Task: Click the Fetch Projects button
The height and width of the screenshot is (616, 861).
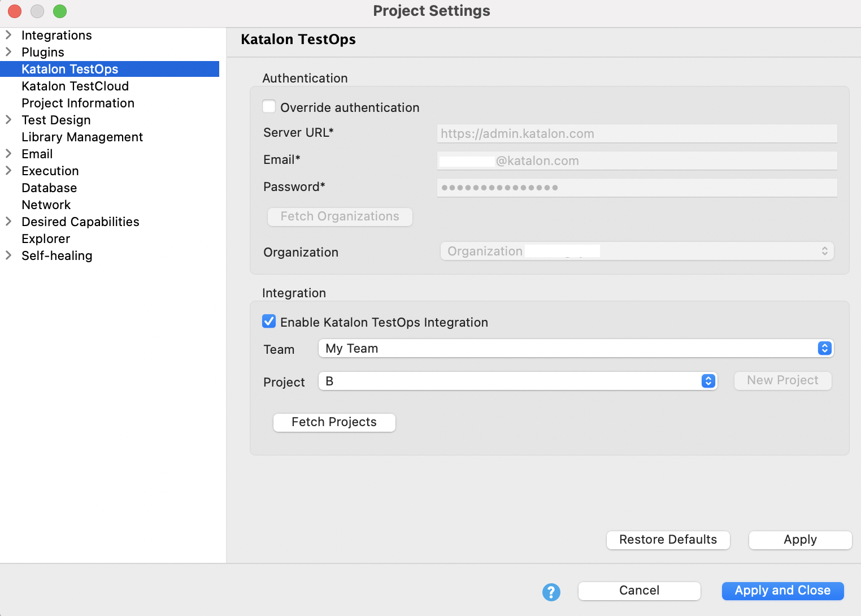Action: pyautogui.click(x=334, y=422)
